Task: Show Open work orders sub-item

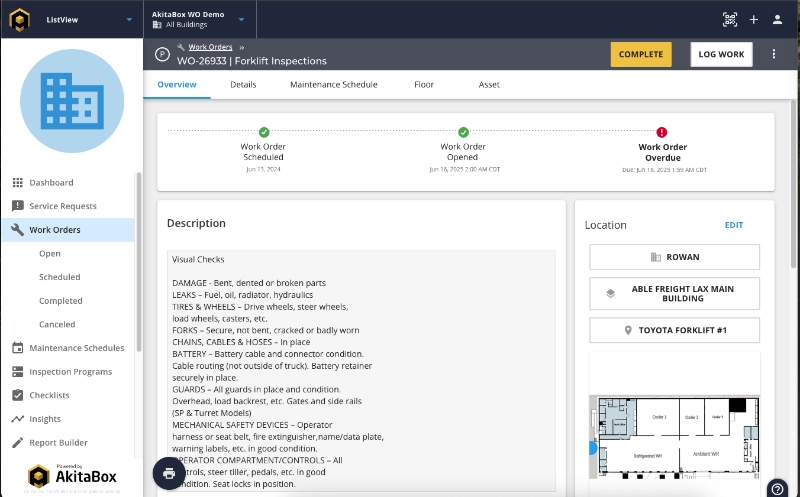Action: (x=49, y=254)
